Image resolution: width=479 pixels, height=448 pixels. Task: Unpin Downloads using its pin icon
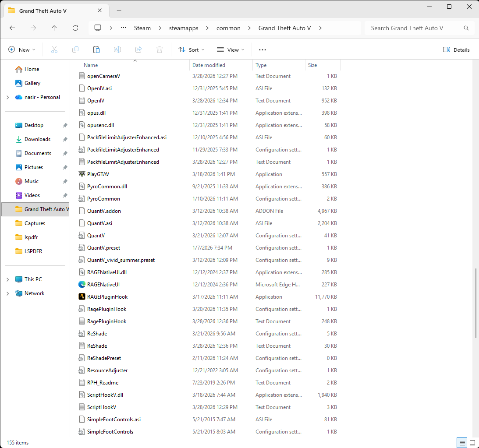coord(65,139)
